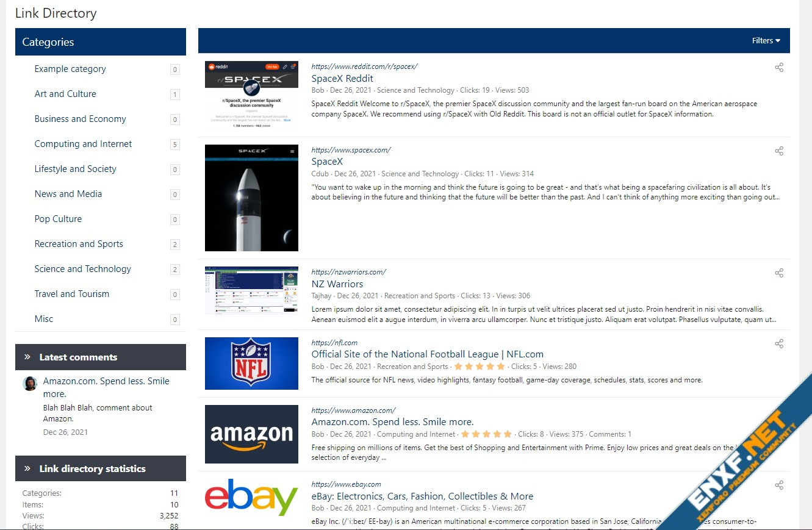Open the Filters dropdown
This screenshot has width=812, height=530.
tap(766, 40)
